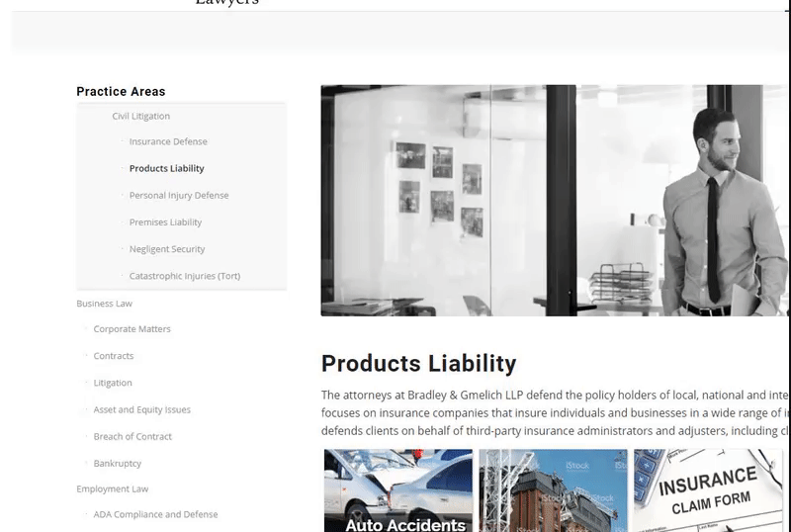Image resolution: width=791 pixels, height=532 pixels.
Task: Click the office hero banner photo
Action: (555, 201)
